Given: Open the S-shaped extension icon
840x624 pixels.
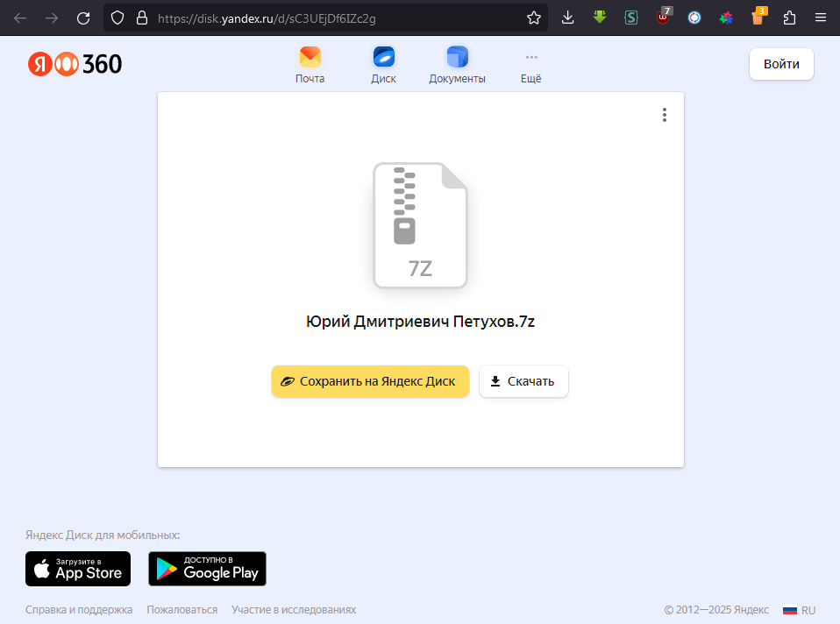Looking at the screenshot, I should coord(631,18).
